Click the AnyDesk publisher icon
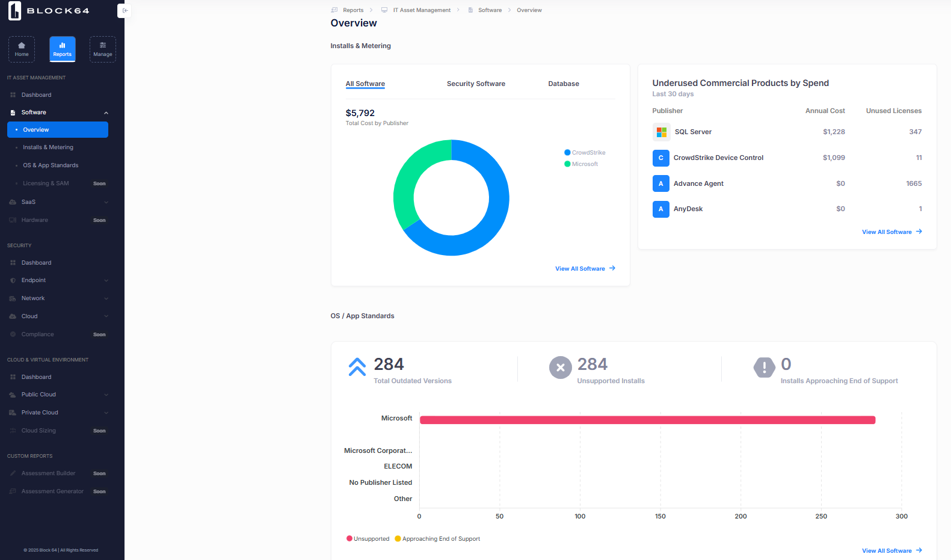 tap(661, 209)
